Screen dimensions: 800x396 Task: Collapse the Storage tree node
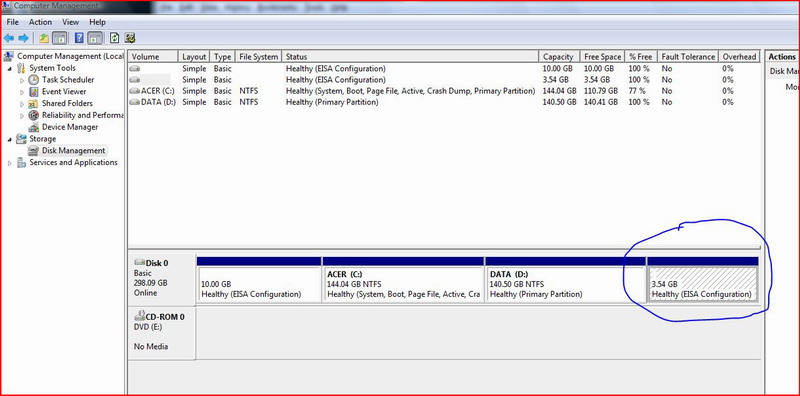[11, 139]
